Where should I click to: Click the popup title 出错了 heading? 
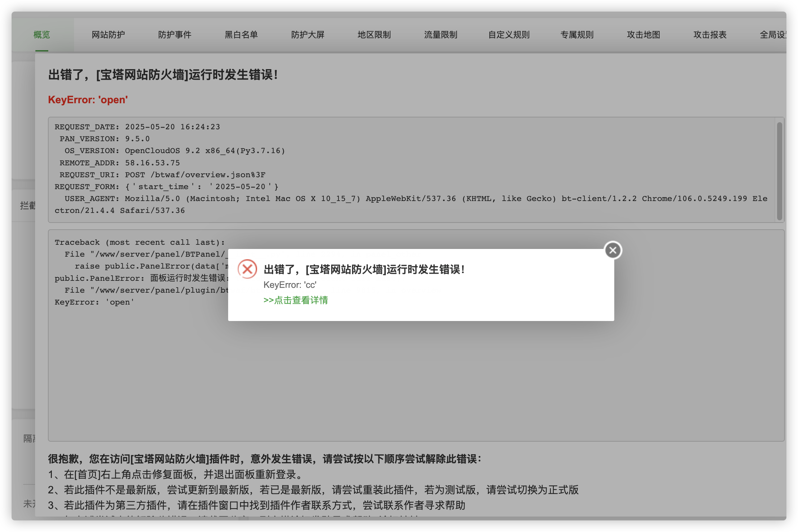pyautogui.click(x=364, y=270)
